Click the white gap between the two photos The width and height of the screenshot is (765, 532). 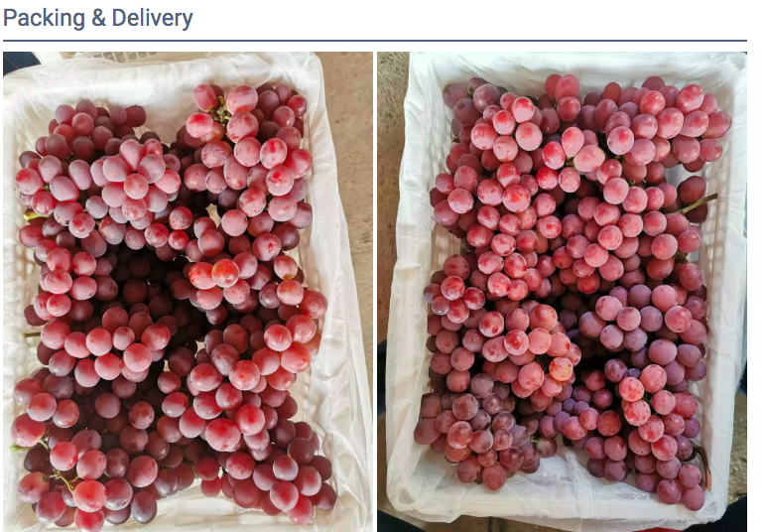[375, 292]
